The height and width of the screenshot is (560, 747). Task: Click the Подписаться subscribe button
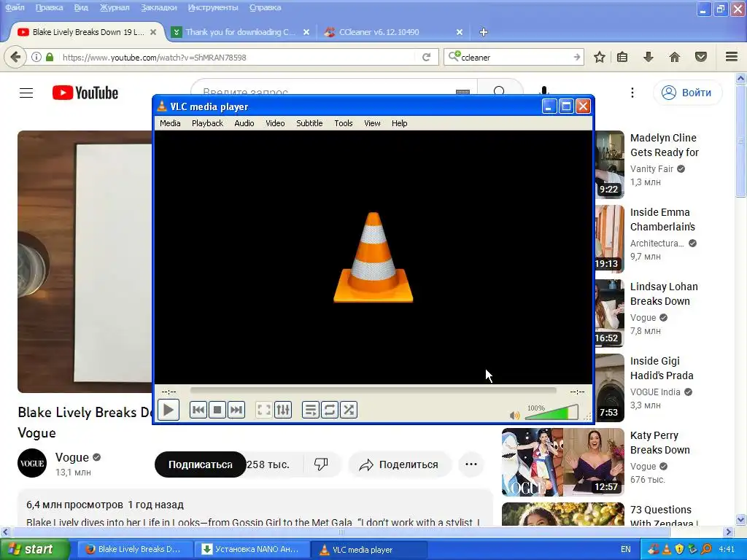200,464
